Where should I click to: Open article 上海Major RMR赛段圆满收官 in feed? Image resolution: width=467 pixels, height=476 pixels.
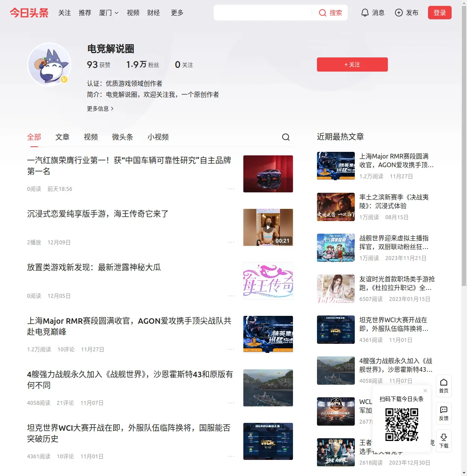tap(129, 326)
